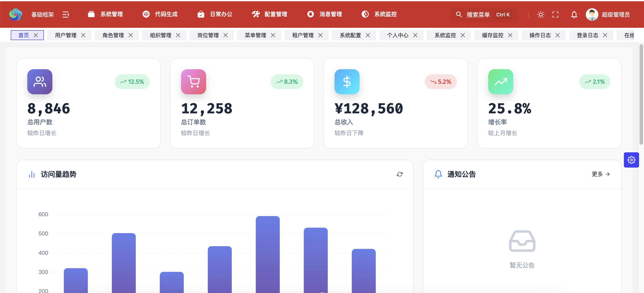Open the 系统监控 top menu

pyautogui.click(x=379, y=14)
